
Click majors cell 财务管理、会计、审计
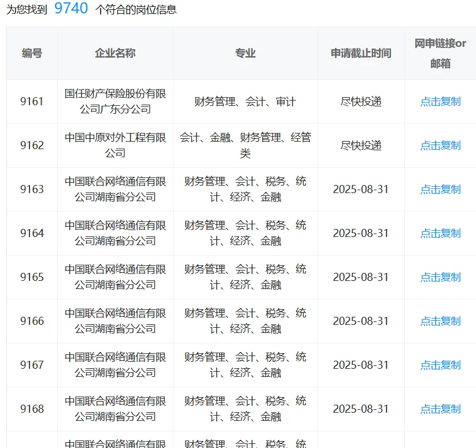[x=245, y=101]
